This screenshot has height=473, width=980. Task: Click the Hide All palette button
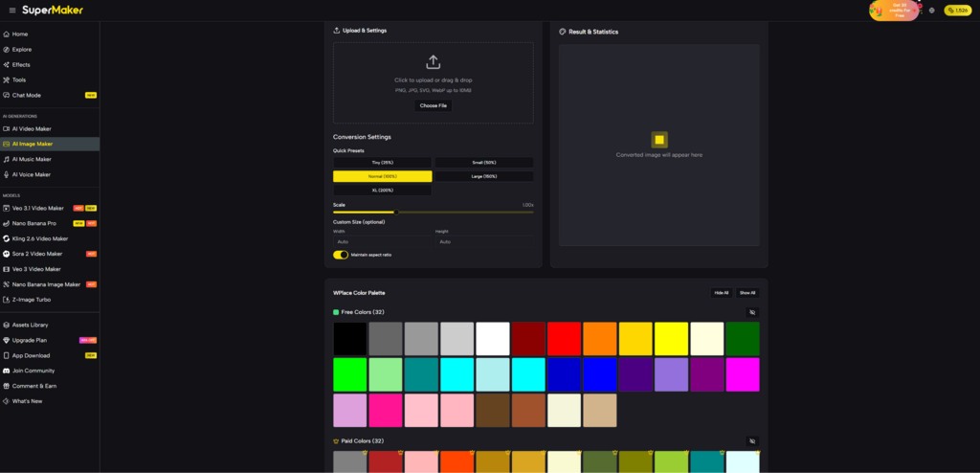tap(721, 292)
